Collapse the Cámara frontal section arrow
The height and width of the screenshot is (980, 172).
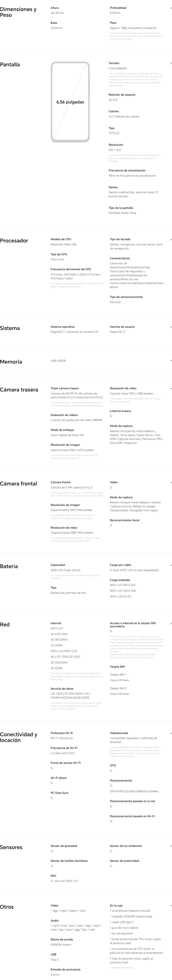click(170, 482)
